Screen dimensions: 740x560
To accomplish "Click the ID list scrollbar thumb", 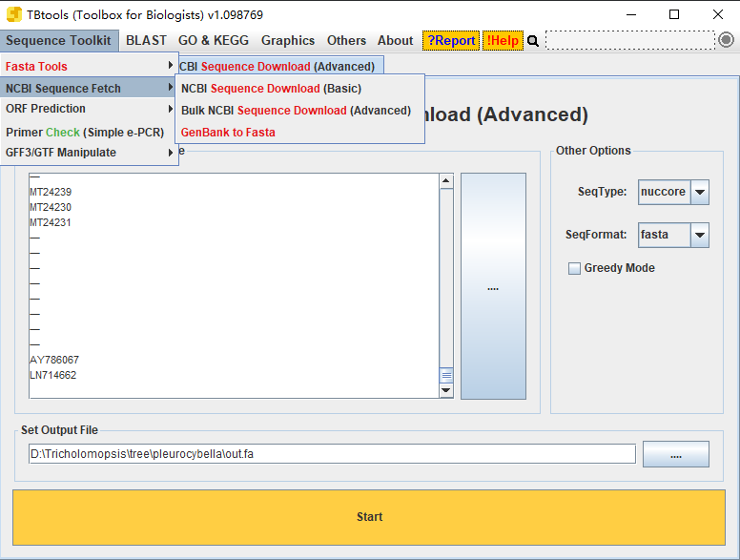I will [x=446, y=375].
